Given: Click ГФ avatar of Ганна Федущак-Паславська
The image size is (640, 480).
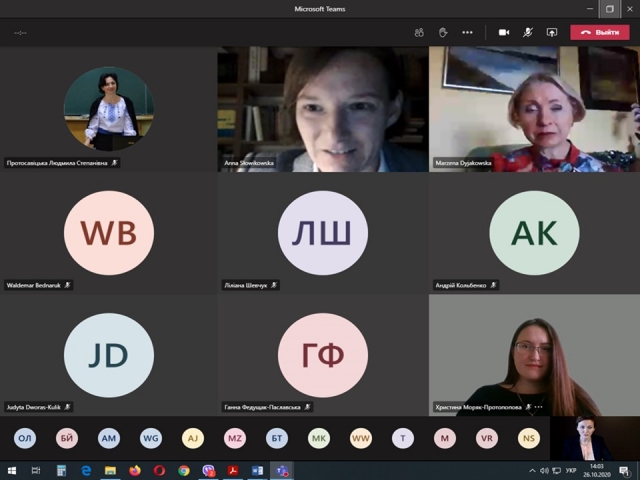Looking at the screenshot, I should coord(322,355).
